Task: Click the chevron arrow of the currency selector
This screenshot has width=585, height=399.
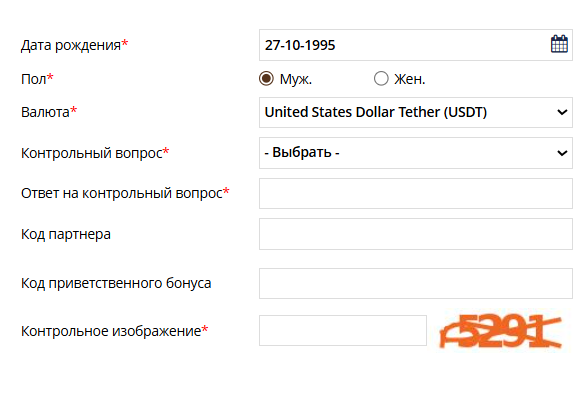Action: [x=562, y=112]
